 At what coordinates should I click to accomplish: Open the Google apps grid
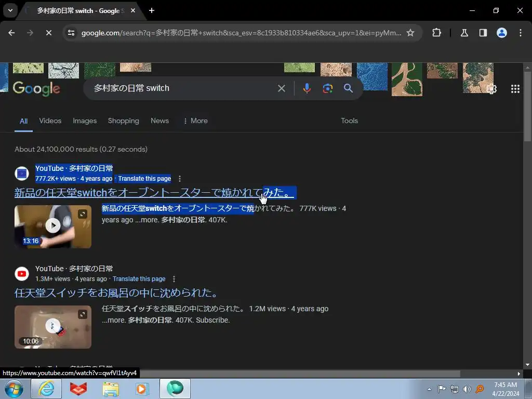click(515, 89)
